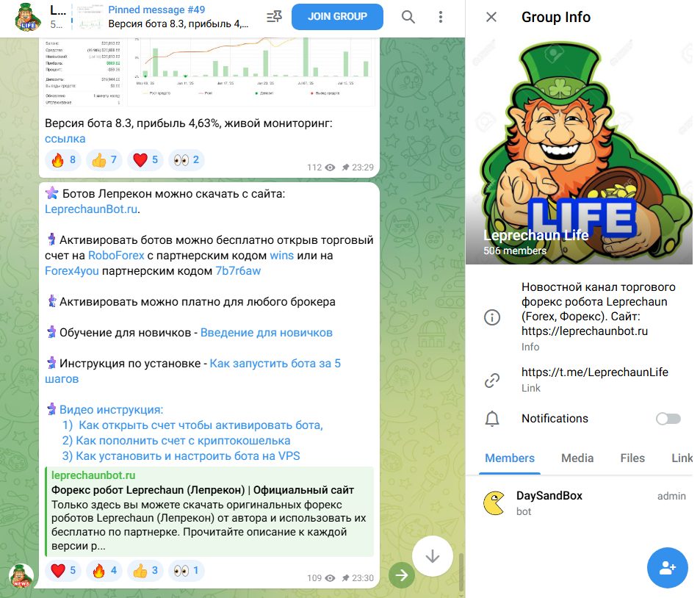React with eyes emoji showing 2
This screenshot has width=700, height=598.
click(x=187, y=160)
